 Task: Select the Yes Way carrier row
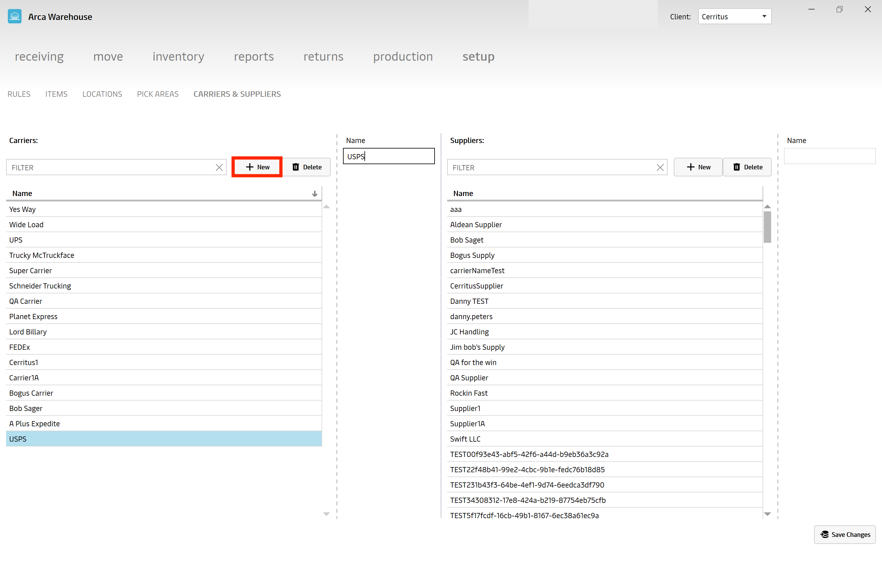point(164,209)
